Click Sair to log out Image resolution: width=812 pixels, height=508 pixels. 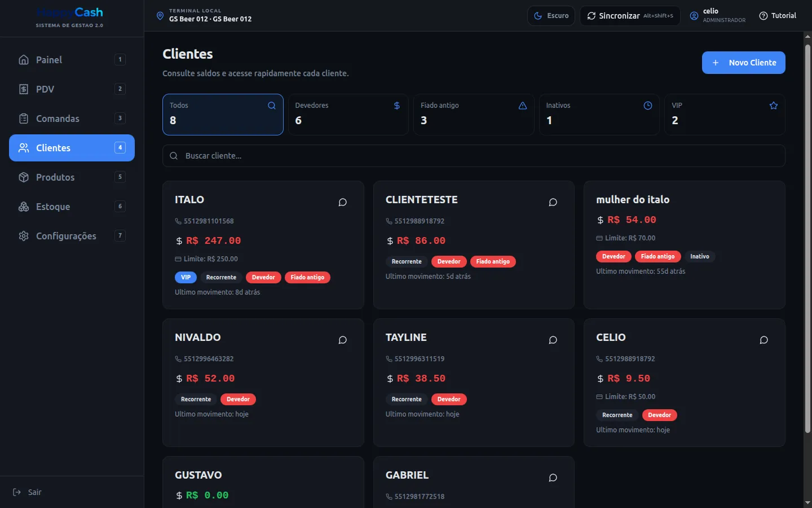[x=27, y=492]
